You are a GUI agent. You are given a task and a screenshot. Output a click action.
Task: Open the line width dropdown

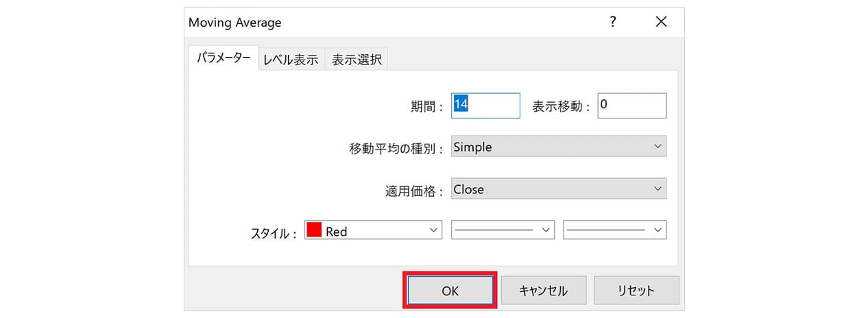coord(614,230)
